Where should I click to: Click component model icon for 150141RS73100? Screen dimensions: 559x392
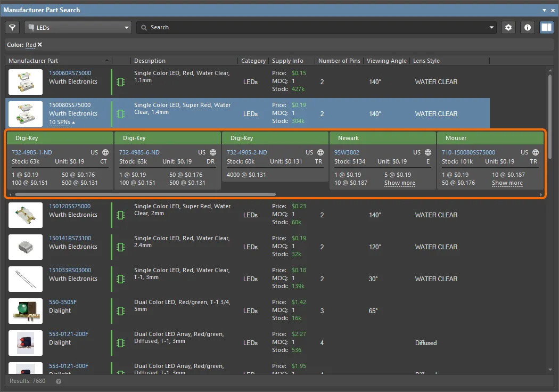tap(120, 247)
